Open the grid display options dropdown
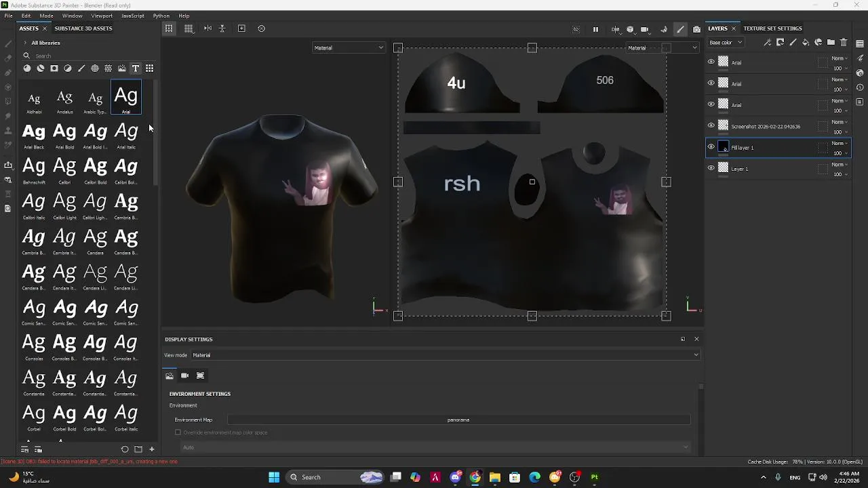868x488 pixels. 189,28
